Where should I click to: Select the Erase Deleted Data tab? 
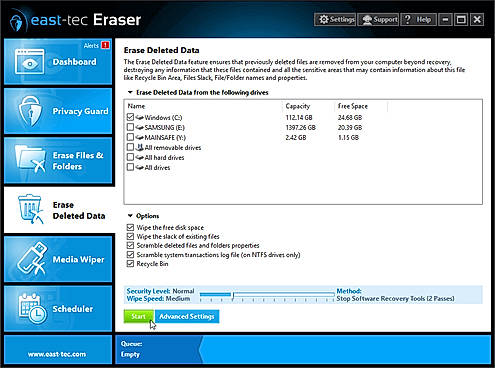(x=59, y=210)
